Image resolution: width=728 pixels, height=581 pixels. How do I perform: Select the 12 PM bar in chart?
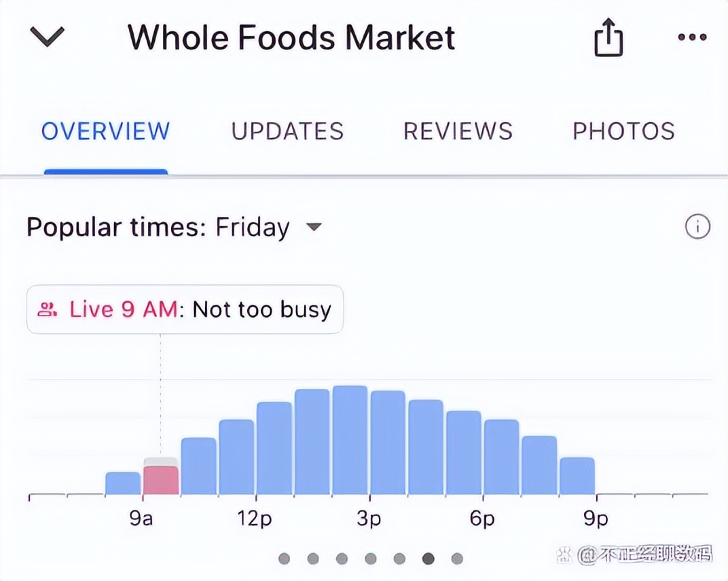[274, 448]
